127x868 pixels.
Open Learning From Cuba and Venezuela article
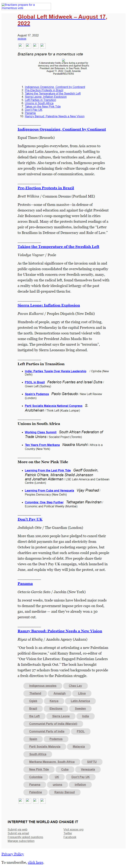pos(49,491)
